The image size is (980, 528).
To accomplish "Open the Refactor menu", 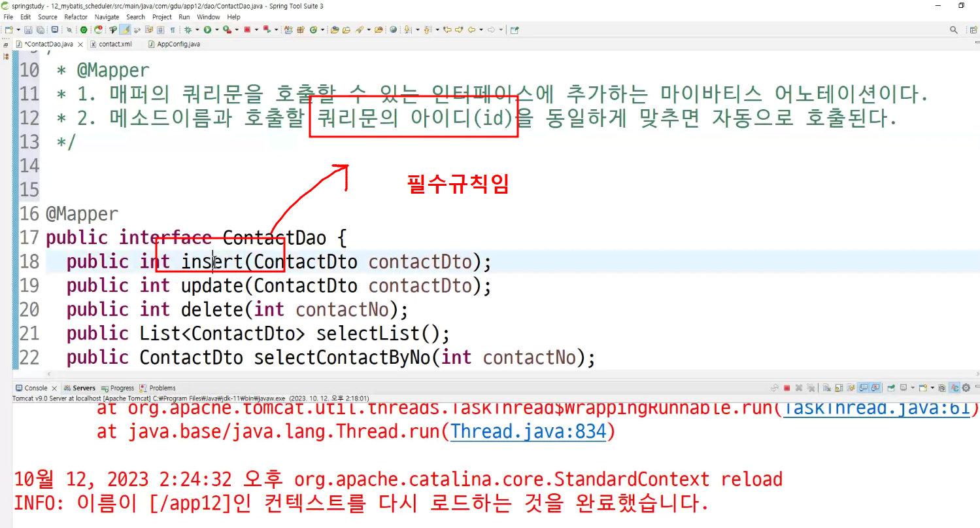I will 76,17.
